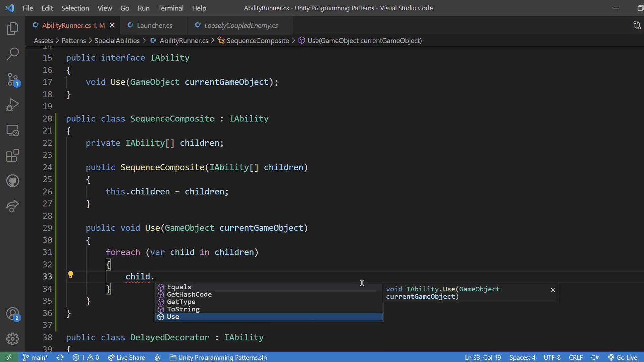Open Manage gear settings icon

[x=12, y=339]
